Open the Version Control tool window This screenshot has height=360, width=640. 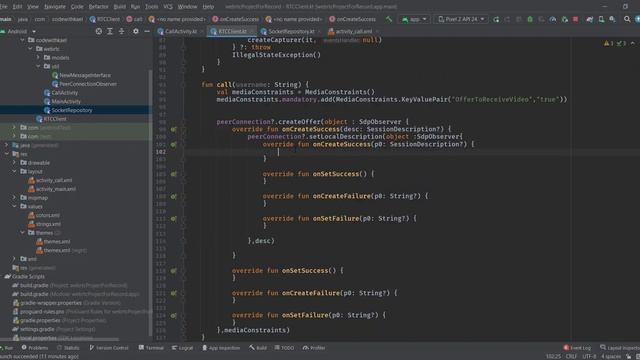tap(109, 348)
